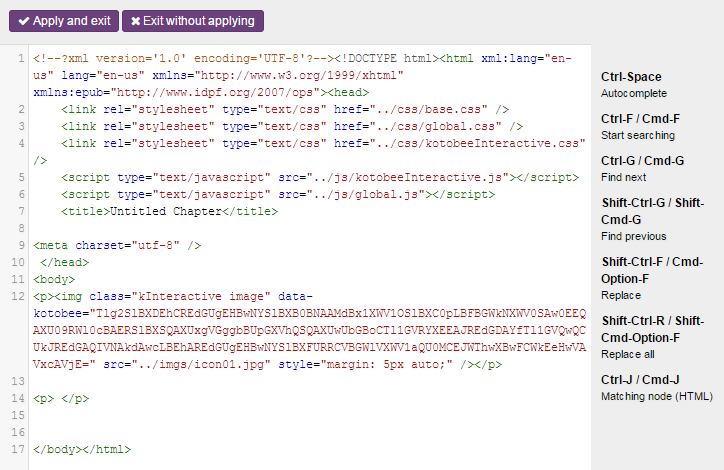Click Ctrl-F / Cmd-F shortcut label
The width and height of the screenshot is (724, 470).
[640, 119]
